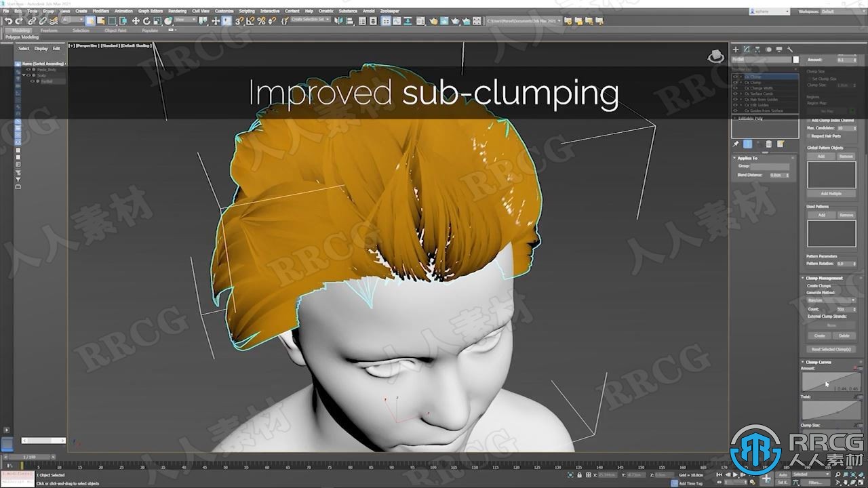Viewport: 868px width, 488px height.
Task: Click the Max. Candidates value field
Action: [x=847, y=128]
